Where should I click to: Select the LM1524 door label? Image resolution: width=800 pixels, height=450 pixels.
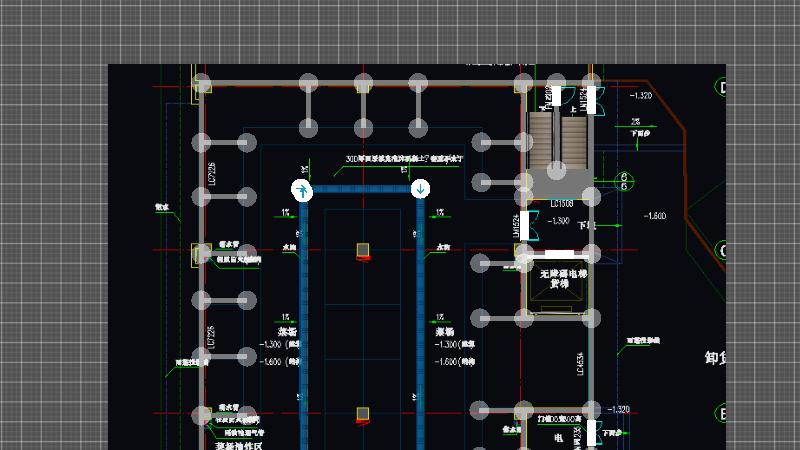[x=517, y=227]
